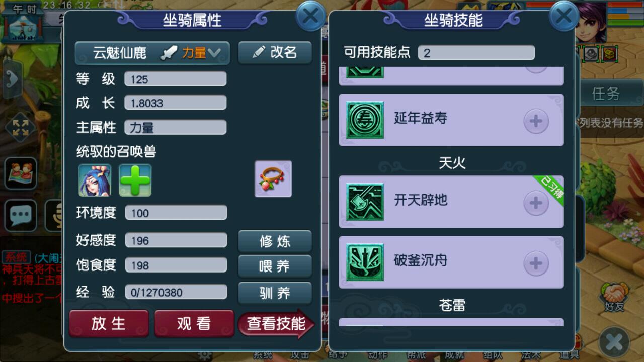Open 查看技能 skill view
The image size is (644, 362).
click(x=276, y=323)
